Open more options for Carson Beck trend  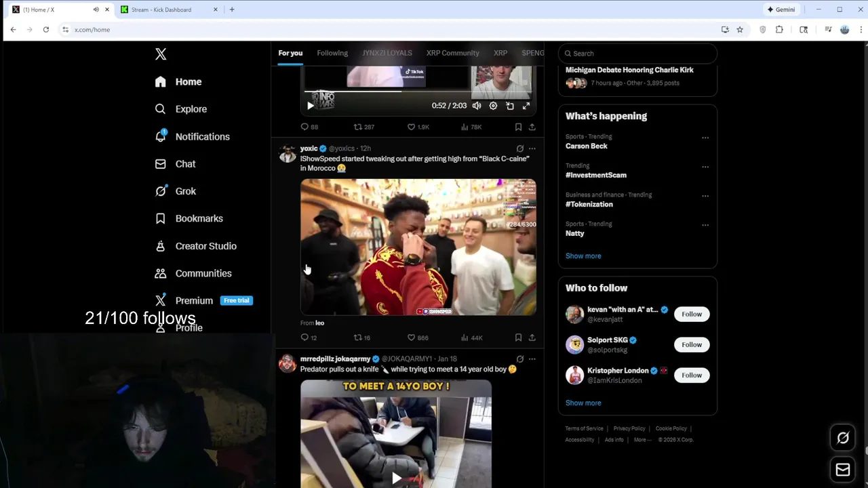(x=705, y=138)
